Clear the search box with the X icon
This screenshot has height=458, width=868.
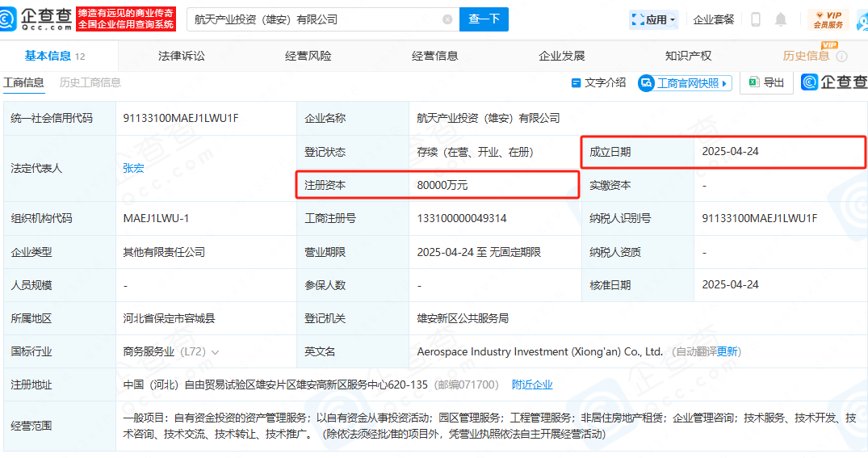447,19
